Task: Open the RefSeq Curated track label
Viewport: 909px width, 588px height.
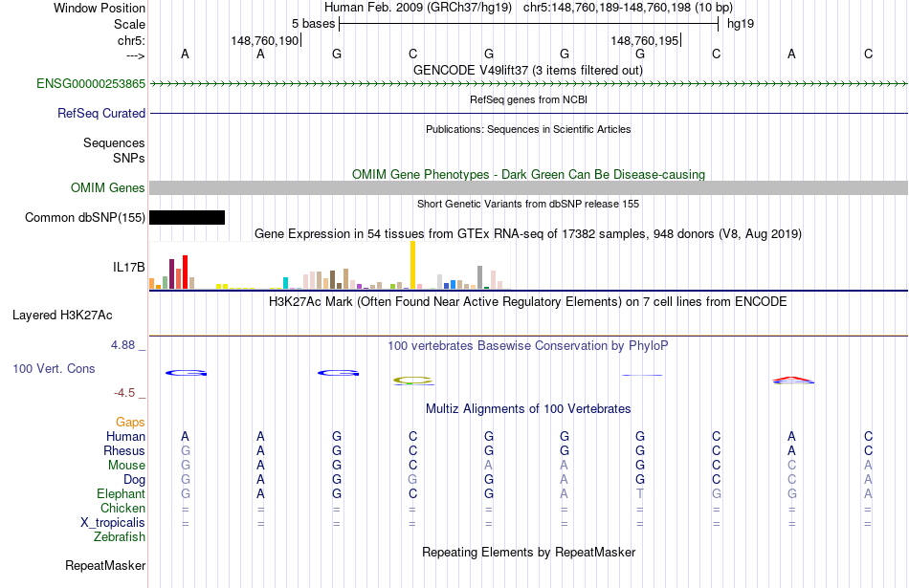Action: [100, 113]
